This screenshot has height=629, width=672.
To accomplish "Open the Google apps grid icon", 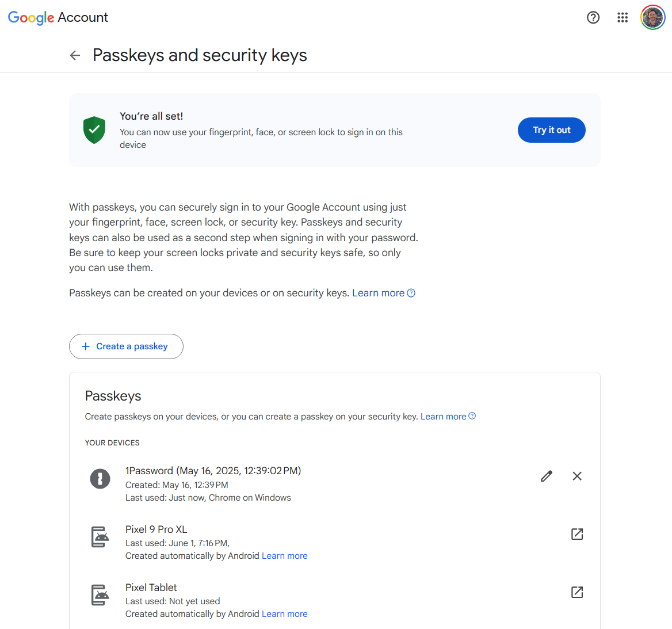I will tap(623, 17).
